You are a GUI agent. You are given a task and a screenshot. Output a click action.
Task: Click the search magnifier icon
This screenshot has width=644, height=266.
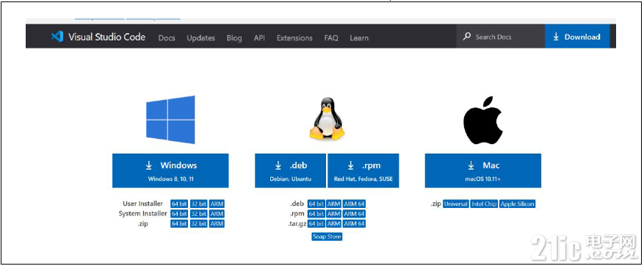[467, 37]
